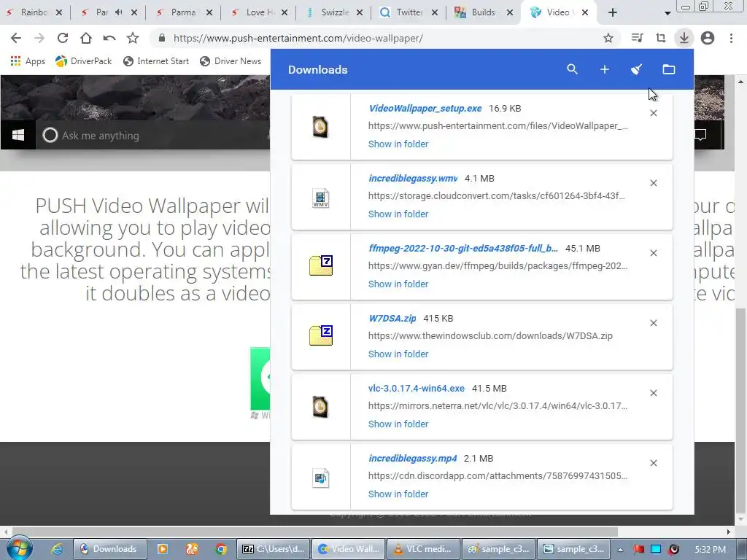The height and width of the screenshot is (560, 747).
Task: Switch to VLC media player in taskbar
Action: pyautogui.click(x=424, y=549)
